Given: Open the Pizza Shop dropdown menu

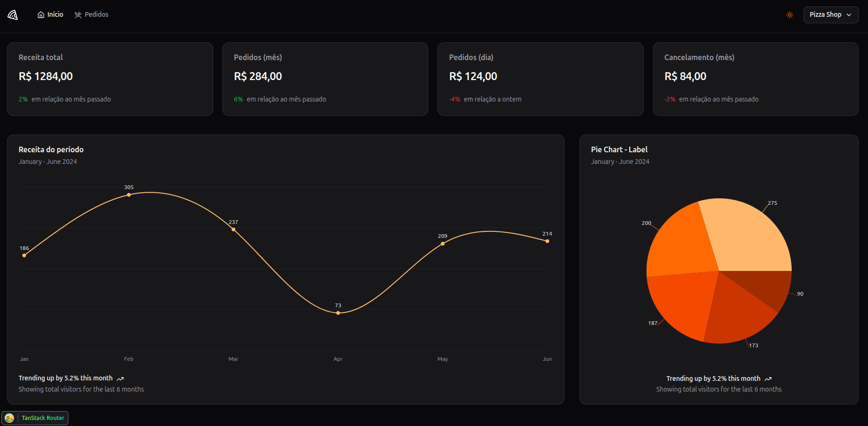Looking at the screenshot, I should (830, 15).
